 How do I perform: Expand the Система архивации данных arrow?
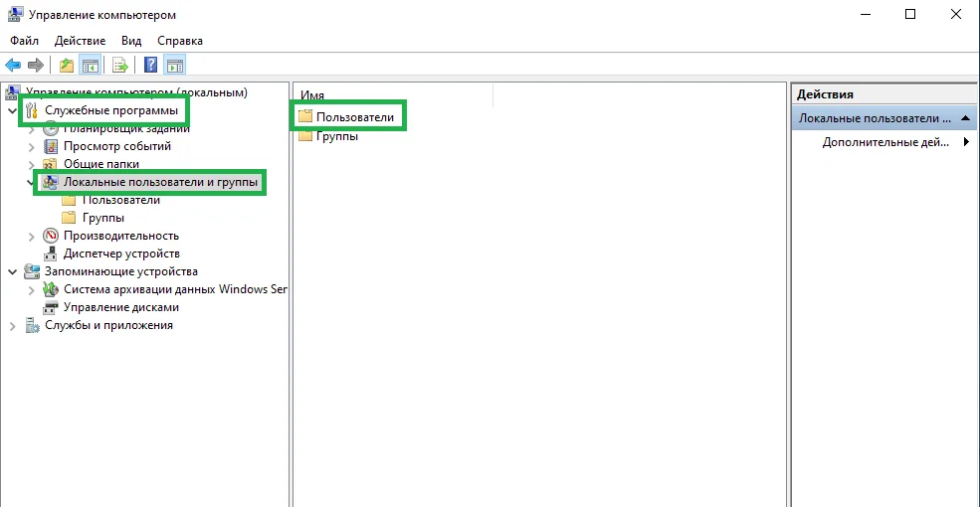coord(31,289)
